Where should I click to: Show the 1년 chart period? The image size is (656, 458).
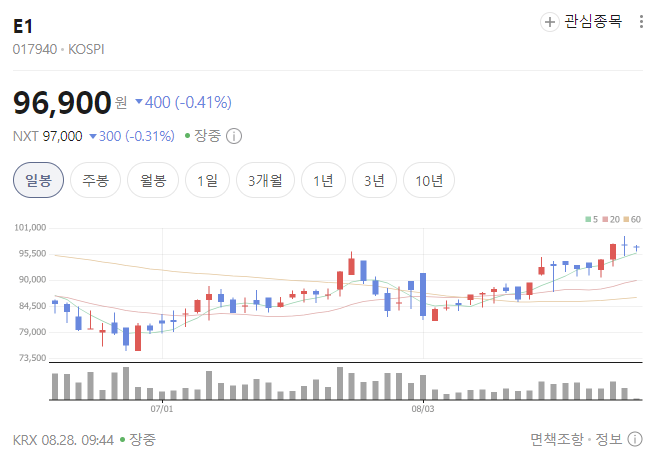tap(323, 180)
